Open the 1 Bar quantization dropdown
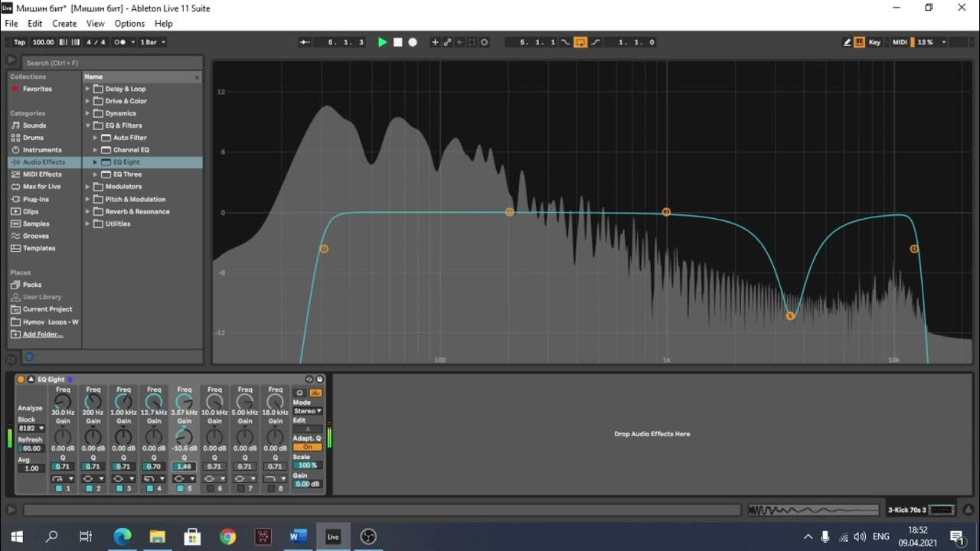Viewport: 980px width, 551px height. (x=153, y=42)
